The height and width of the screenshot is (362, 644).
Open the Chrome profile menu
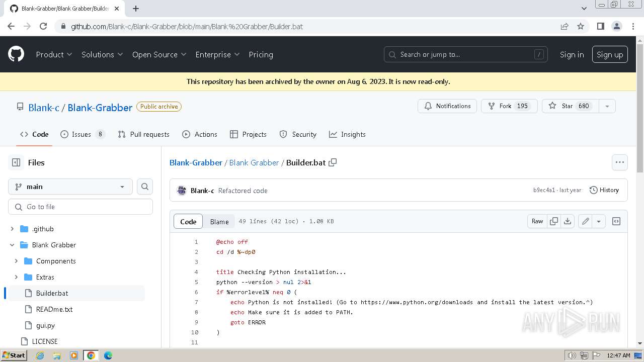point(616,26)
